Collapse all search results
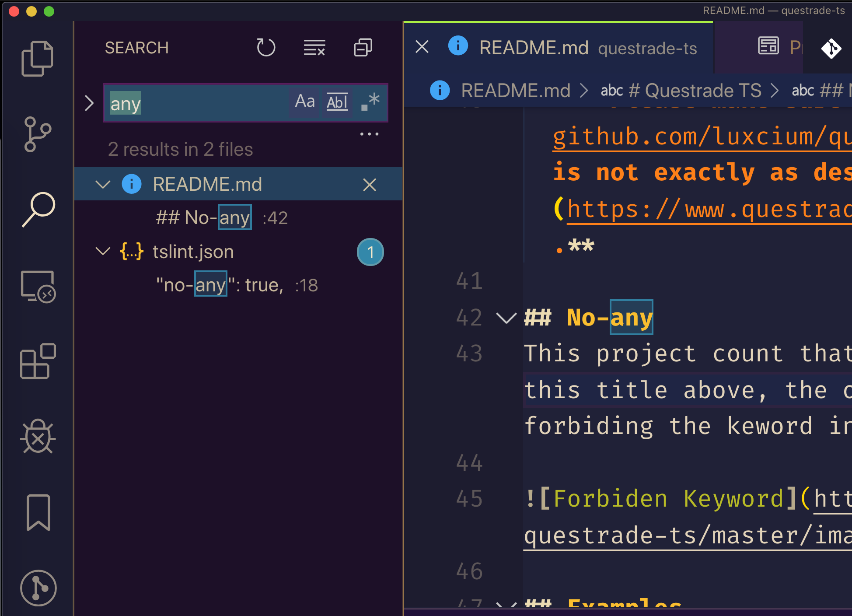This screenshot has width=852, height=616. point(363,48)
